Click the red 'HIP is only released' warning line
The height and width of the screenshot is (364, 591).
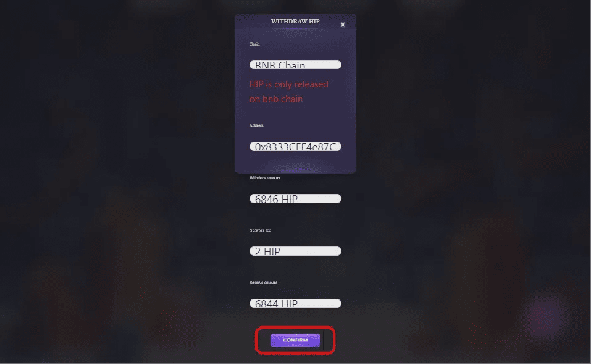(288, 84)
